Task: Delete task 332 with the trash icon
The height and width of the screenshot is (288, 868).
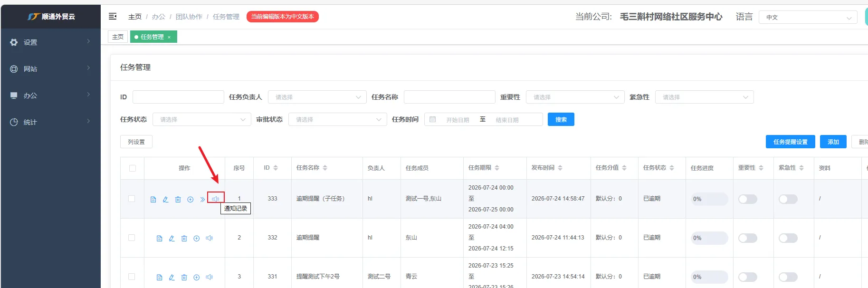Action: coord(184,239)
